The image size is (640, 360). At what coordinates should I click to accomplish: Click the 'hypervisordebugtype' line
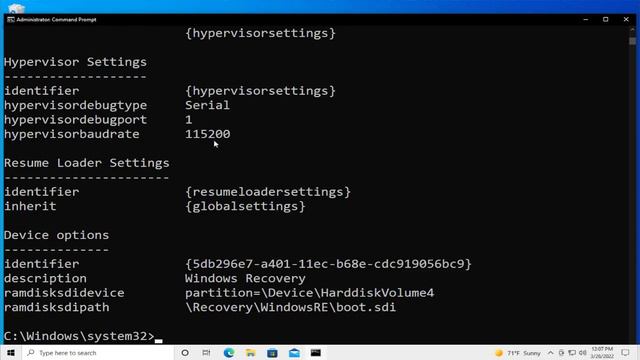tap(117, 105)
